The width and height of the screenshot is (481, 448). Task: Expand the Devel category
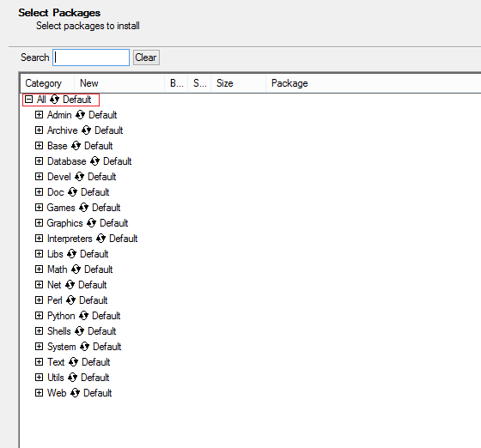pos(39,177)
